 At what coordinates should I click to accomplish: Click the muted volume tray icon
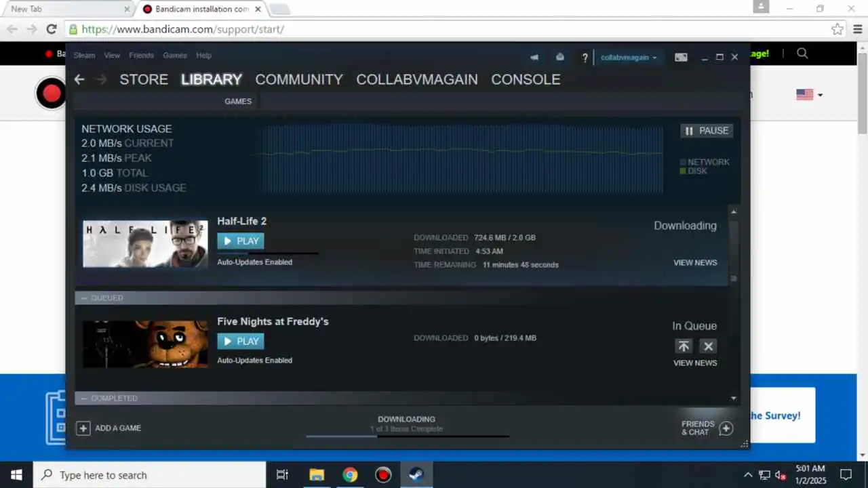[x=781, y=475]
